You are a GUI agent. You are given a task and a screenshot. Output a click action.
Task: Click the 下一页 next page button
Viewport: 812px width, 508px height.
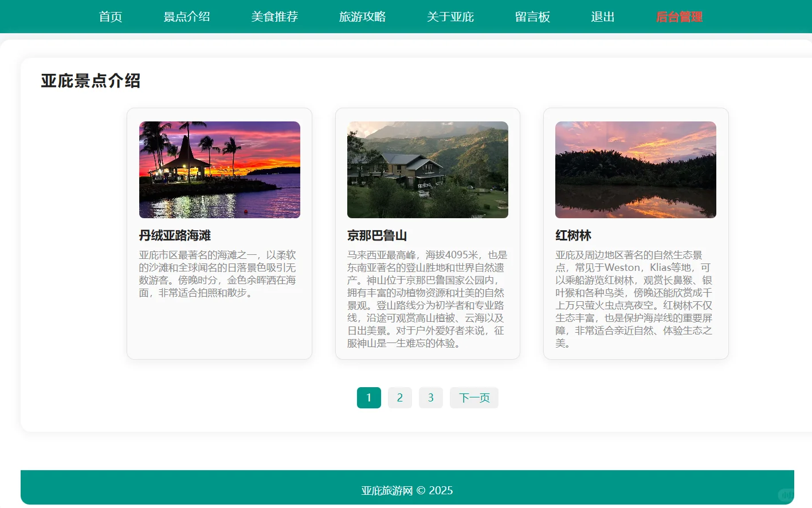point(474,397)
